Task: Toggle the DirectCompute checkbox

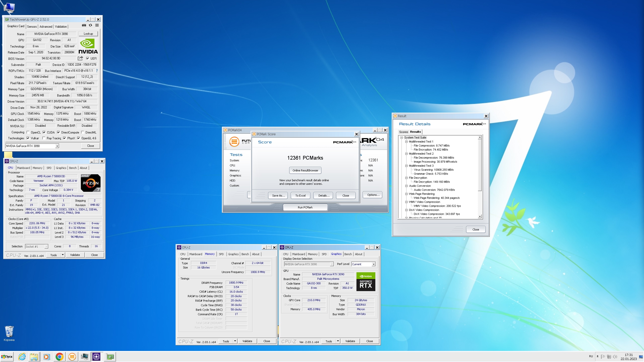Action: point(58,132)
